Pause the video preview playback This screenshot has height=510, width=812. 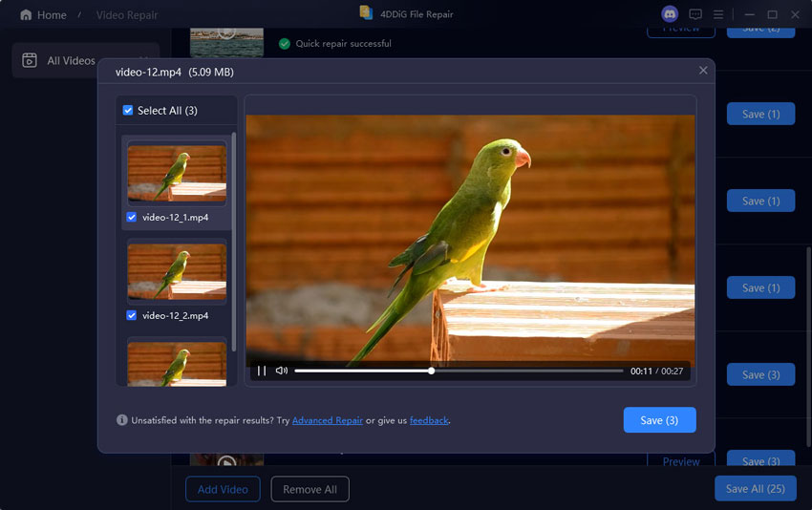point(262,371)
